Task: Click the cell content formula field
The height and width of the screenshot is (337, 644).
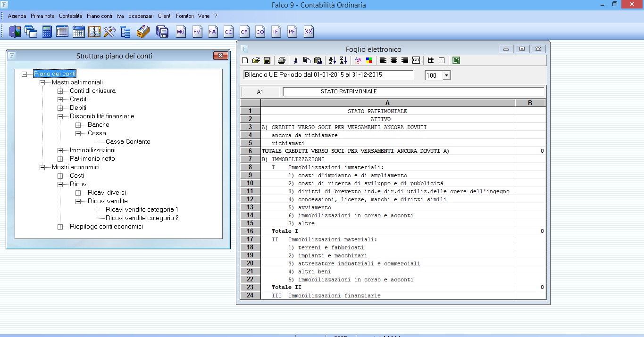Action: click(x=414, y=92)
